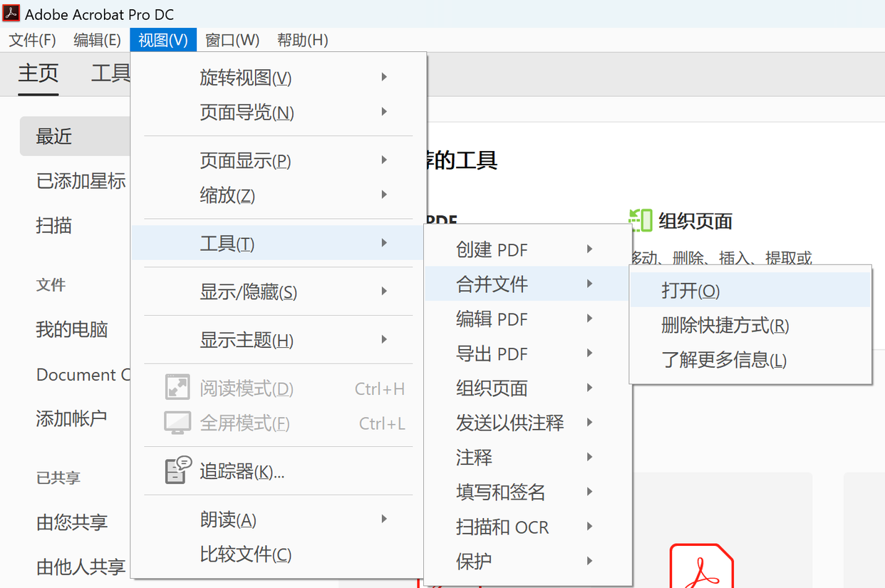Image resolution: width=885 pixels, height=588 pixels.
Task: Expand the 显示/隐藏(S) submenu
Action: [278, 292]
